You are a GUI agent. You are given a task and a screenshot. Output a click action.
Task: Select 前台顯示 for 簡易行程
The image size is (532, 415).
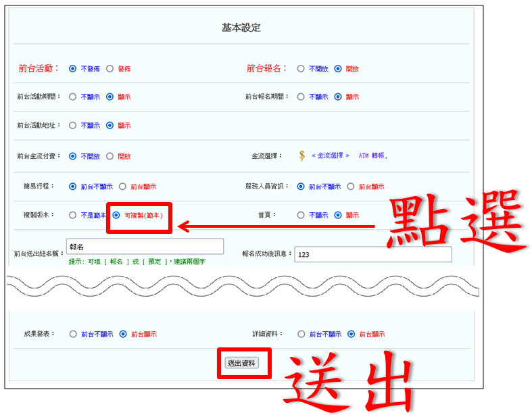(x=122, y=187)
